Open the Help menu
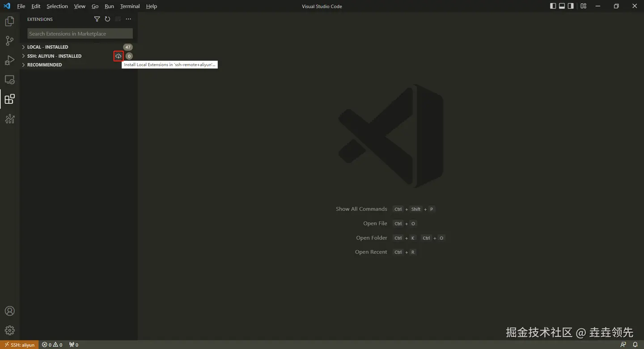Image resolution: width=644 pixels, height=349 pixels. pyautogui.click(x=152, y=6)
